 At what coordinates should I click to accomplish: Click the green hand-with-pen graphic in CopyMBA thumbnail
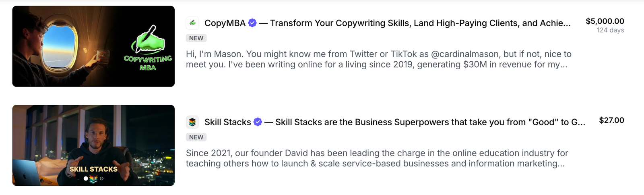click(x=150, y=39)
